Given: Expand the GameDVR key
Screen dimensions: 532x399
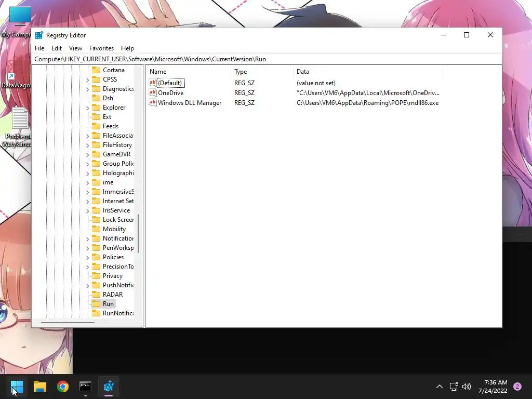Looking at the screenshot, I should [87, 155].
